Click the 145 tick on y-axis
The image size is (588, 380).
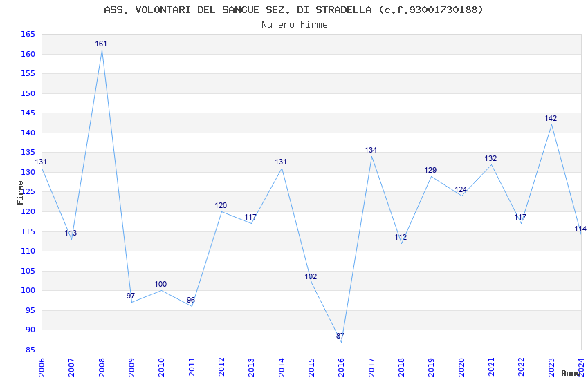(28, 113)
